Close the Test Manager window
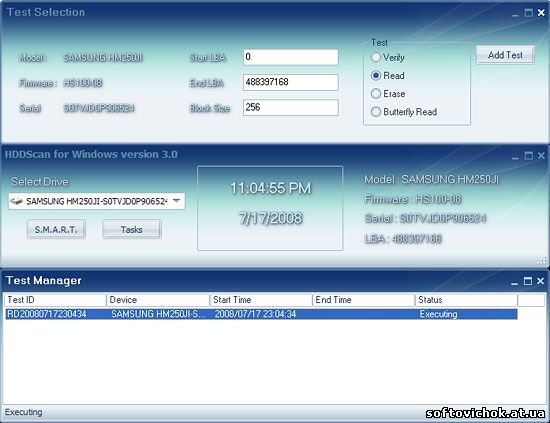The image size is (550, 423). [541, 281]
